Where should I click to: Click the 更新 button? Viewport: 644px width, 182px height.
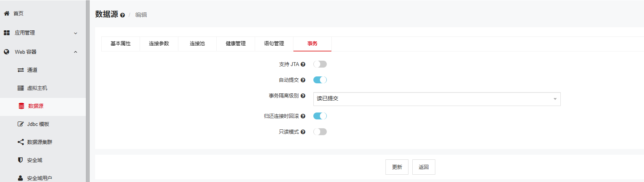pos(397,167)
